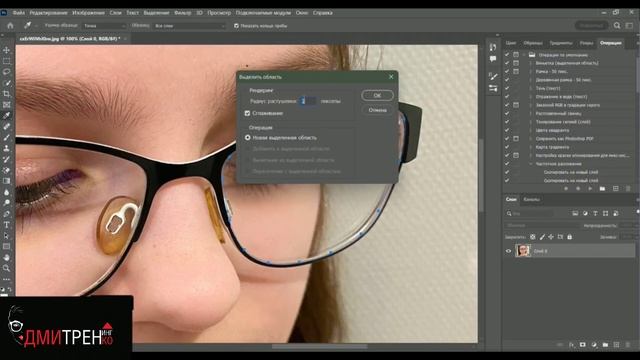Screen dimensions: 640x360
Task: Collapse the default actions set folder
Action: pos(524,55)
